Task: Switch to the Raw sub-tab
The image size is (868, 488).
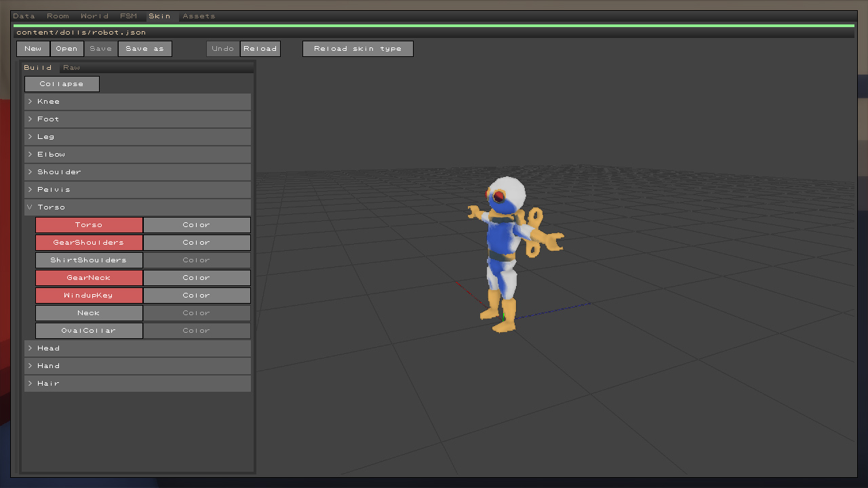Action: tap(71, 68)
